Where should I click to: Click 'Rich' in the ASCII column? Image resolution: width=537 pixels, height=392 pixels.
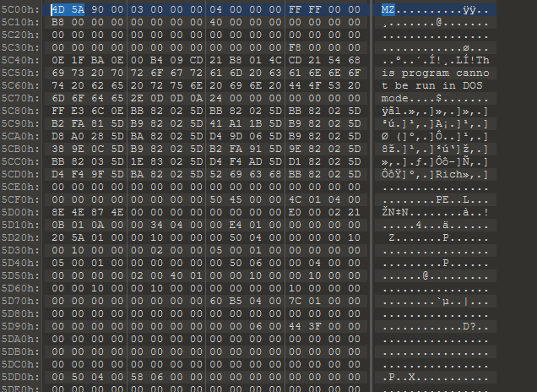[449, 174]
